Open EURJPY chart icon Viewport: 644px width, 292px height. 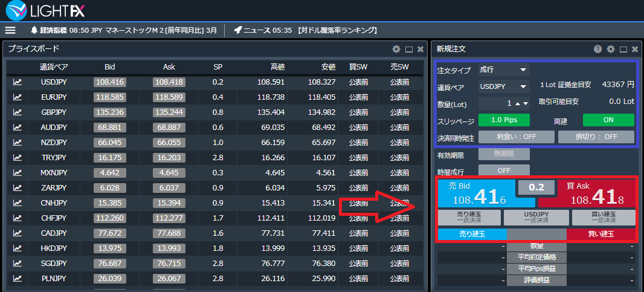(18, 97)
